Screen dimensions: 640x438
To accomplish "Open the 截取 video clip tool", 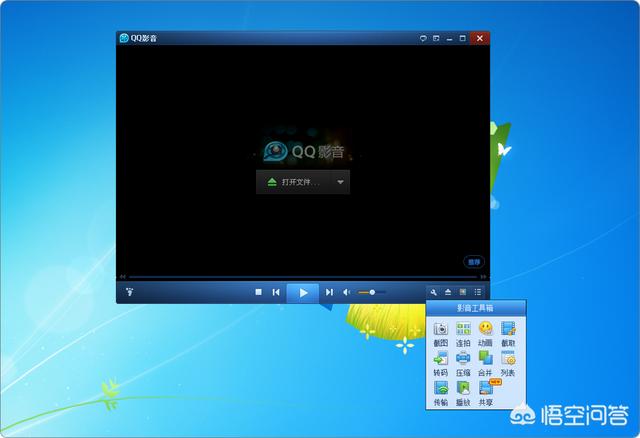I will click(x=508, y=334).
